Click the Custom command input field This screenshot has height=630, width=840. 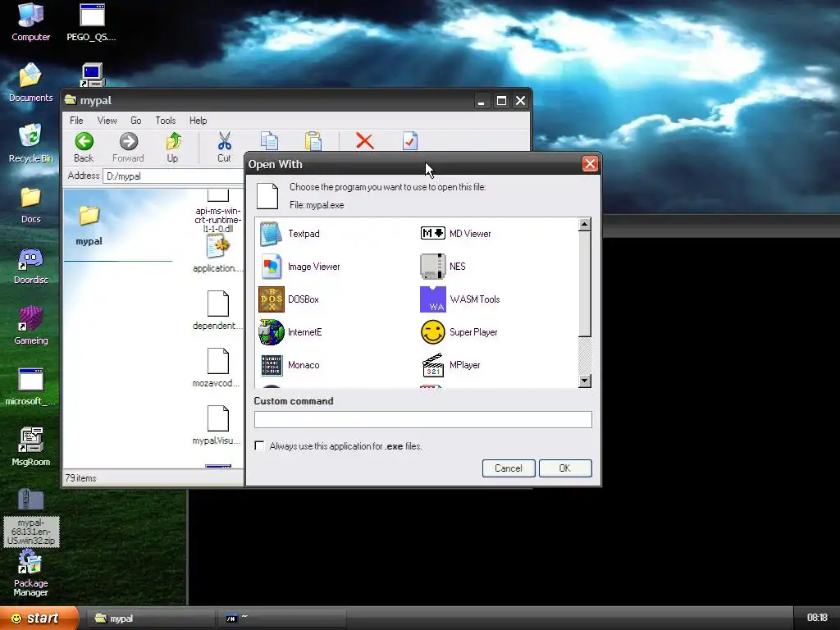(422, 419)
